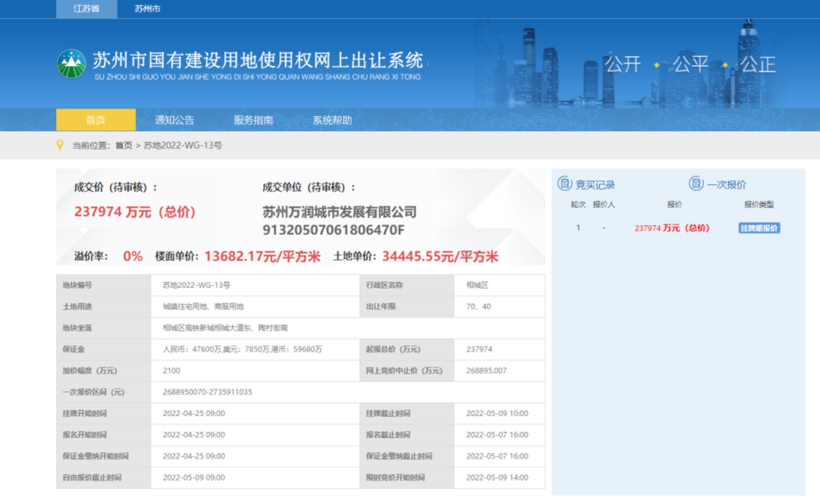Click the 公开 公平 公正 slogan banner

(x=690, y=64)
